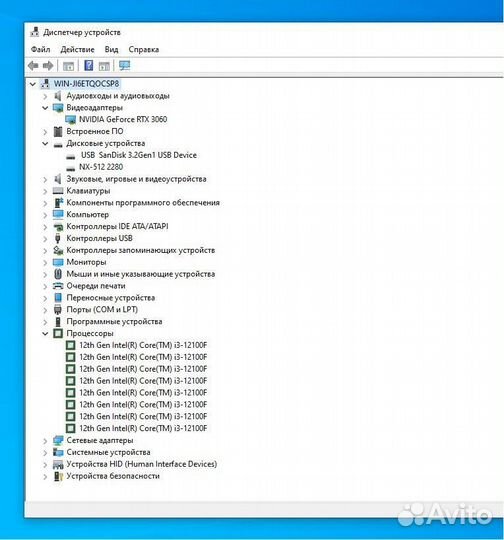Click the disk icon beside NX-512 2280

(71, 168)
